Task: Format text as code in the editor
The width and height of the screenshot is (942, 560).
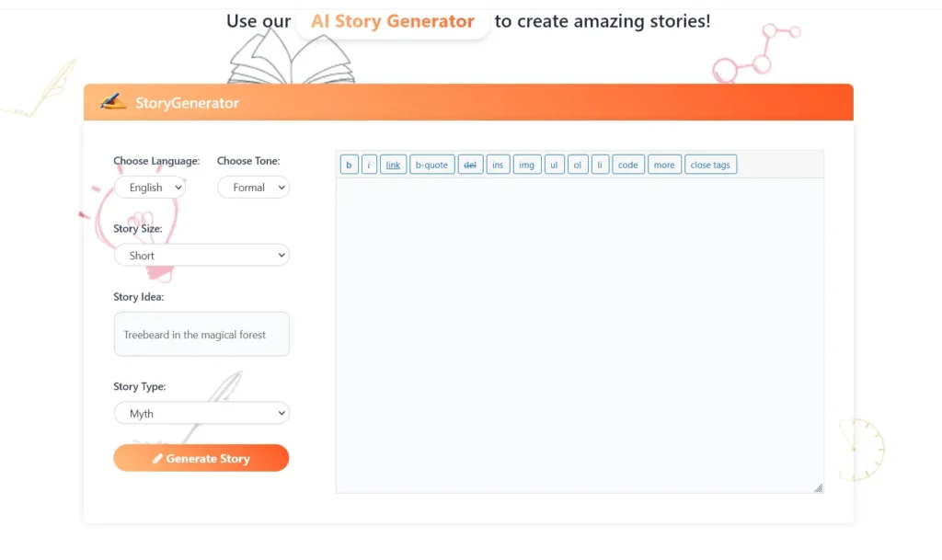Action: coord(627,164)
